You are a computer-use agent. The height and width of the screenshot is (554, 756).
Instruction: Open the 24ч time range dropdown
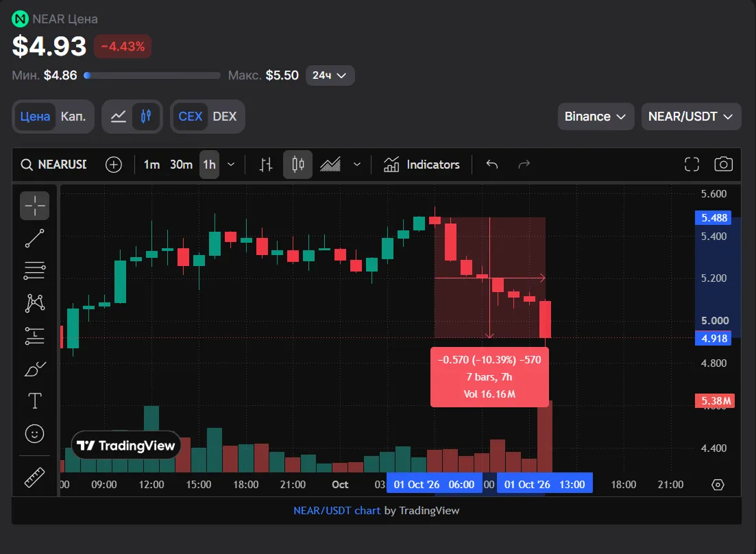(330, 75)
